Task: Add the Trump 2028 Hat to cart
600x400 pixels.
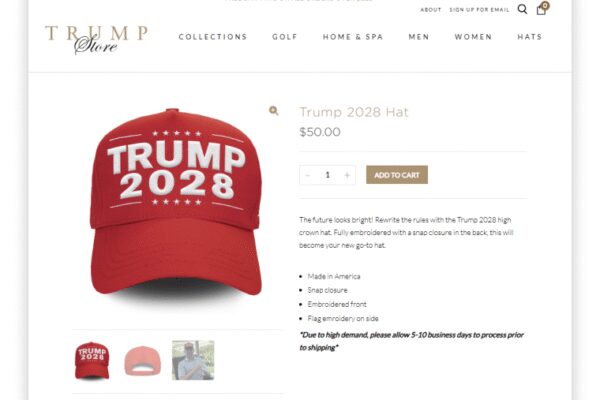Action: point(397,175)
